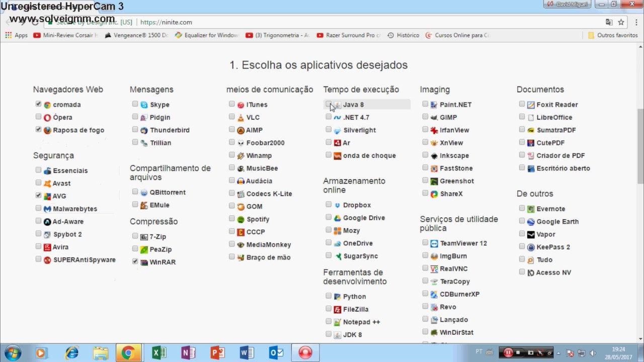Uncheck the cromada checkbox
This screenshot has height=362, width=644.
pyautogui.click(x=38, y=104)
